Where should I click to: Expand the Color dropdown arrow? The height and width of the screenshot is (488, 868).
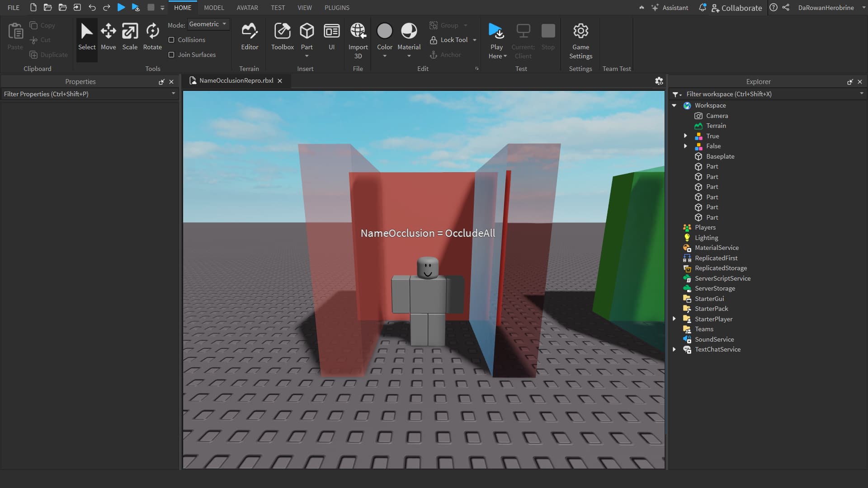coord(385,56)
